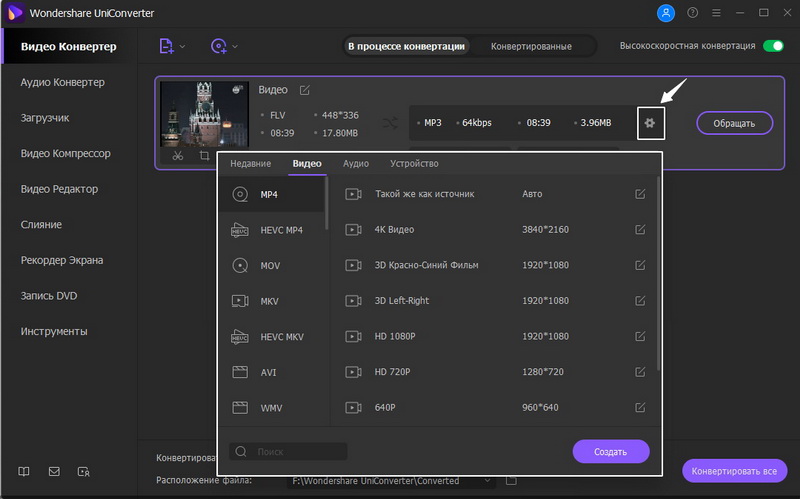Click the crop icon under the thumbnail
The image size is (800, 499).
tap(204, 155)
